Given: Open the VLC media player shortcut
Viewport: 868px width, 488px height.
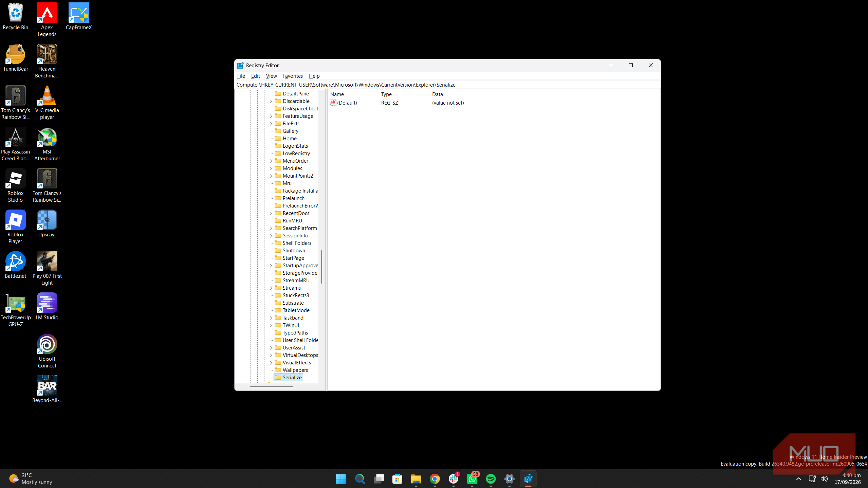Looking at the screenshot, I should 47,103.
